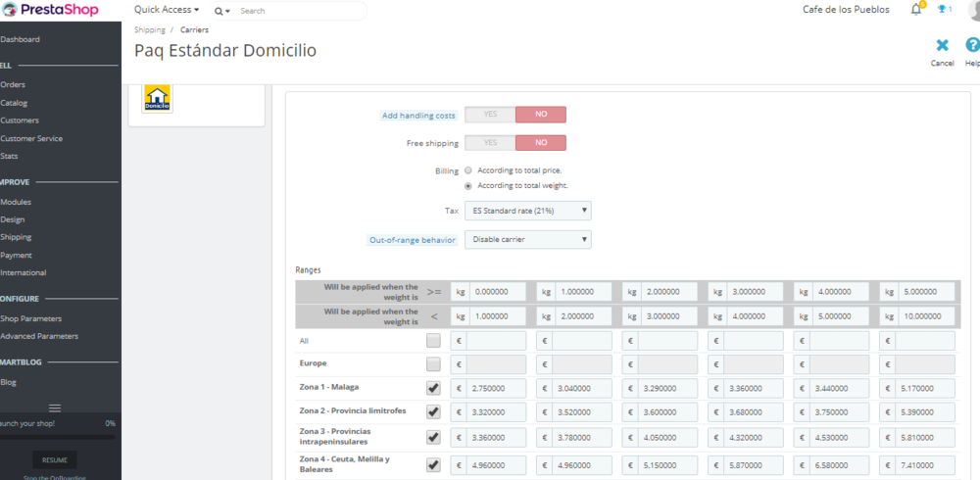The width and height of the screenshot is (980, 480).
Task: Open Customers menu item
Action: pos(20,120)
